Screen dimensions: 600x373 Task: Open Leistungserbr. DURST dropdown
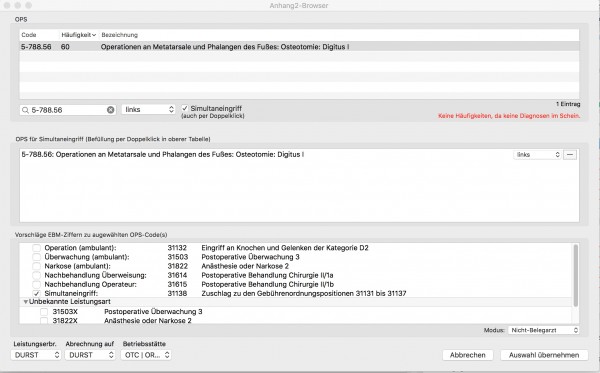click(36, 355)
